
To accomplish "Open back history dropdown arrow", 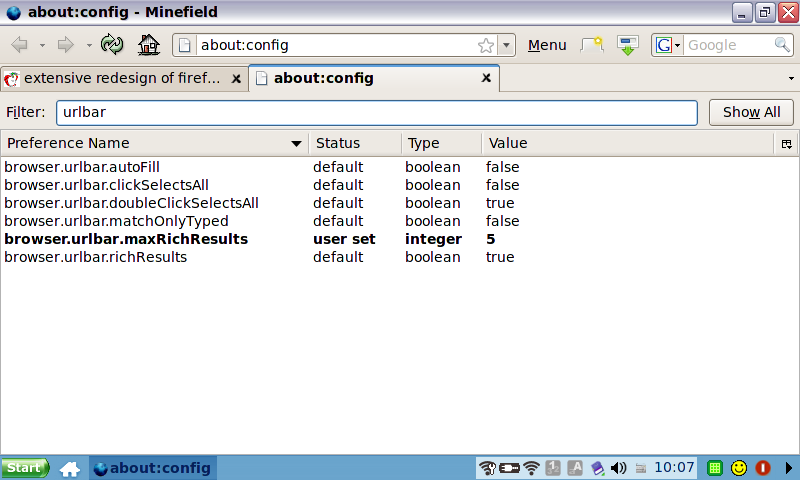I will (x=42, y=45).
